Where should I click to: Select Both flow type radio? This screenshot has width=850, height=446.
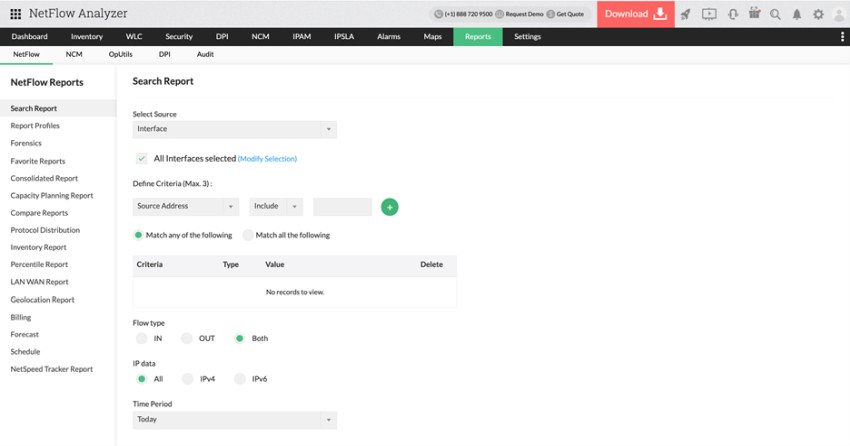(239, 338)
